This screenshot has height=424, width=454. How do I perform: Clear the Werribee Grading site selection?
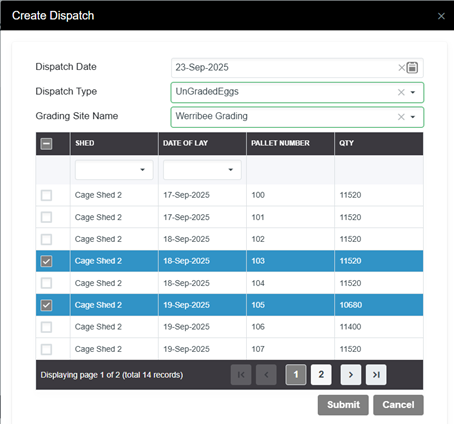pyautogui.click(x=401, y=117)
